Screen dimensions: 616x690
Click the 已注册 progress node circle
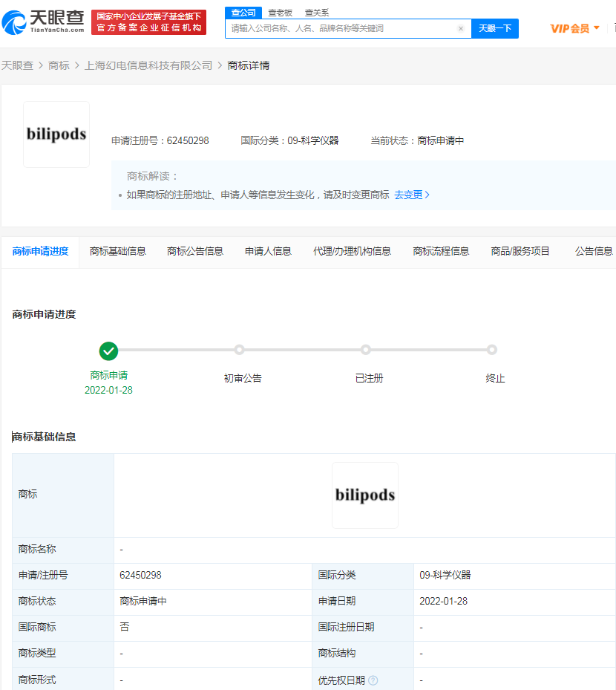pyautogui.click(x=365, y=349)
